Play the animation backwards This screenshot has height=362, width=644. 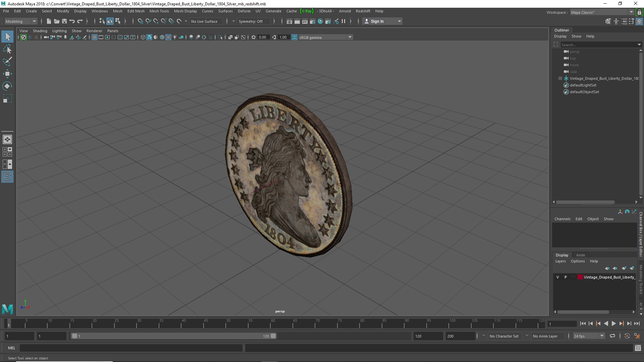pos(606,323)
